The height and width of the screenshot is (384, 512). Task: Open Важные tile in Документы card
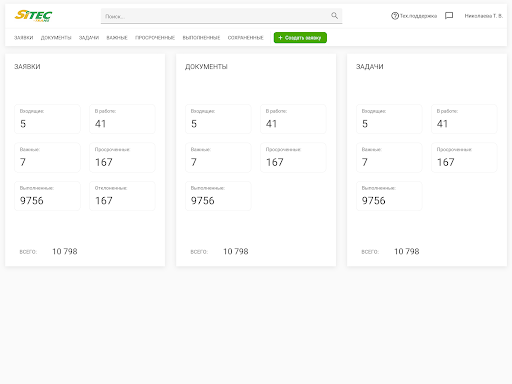pyautogui.click(x=218, y=157)
